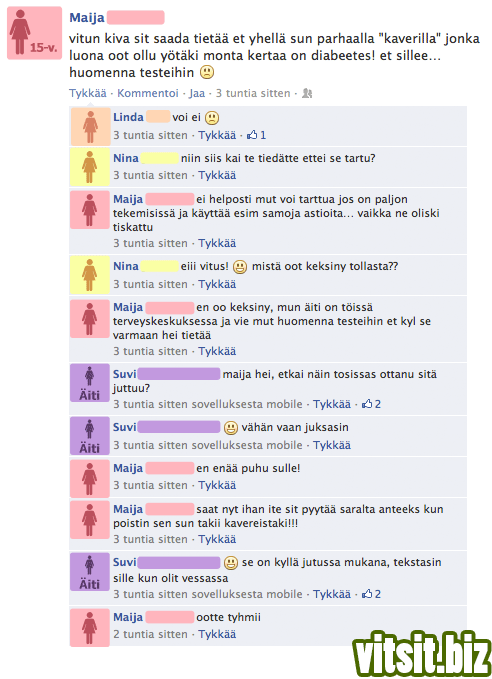
Task: Click Nina's yellow avatar on the 'ettei se tartu' comment
Action: [x=90, y=167]
